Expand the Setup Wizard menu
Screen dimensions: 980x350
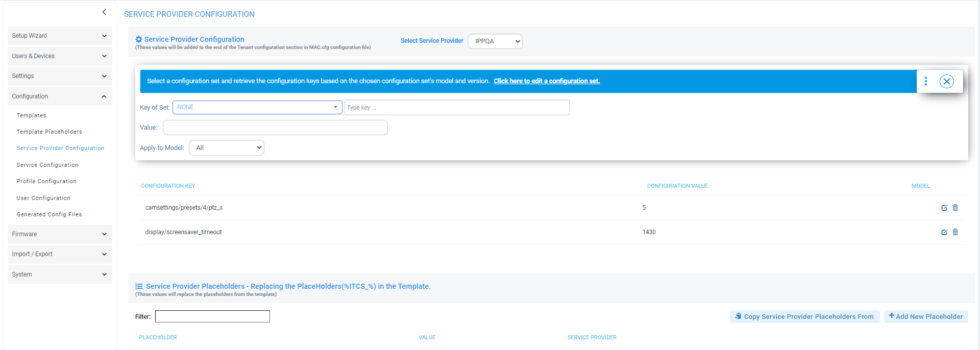(x=60, y=36)
